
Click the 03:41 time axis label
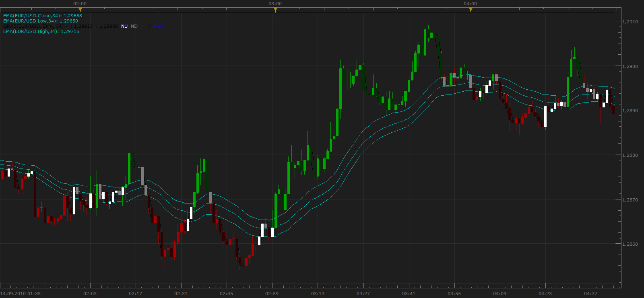pos(409,294)
